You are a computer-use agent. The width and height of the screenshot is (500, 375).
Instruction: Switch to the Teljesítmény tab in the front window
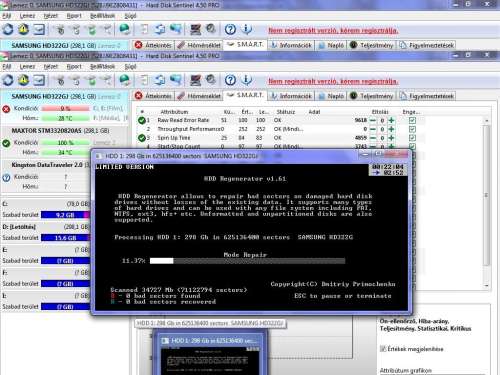372,96
